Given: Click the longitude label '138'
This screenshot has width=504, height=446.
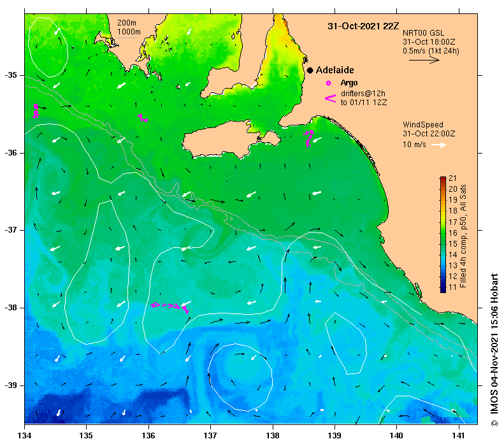Looking at the screenshot, I should click(273, 436).
